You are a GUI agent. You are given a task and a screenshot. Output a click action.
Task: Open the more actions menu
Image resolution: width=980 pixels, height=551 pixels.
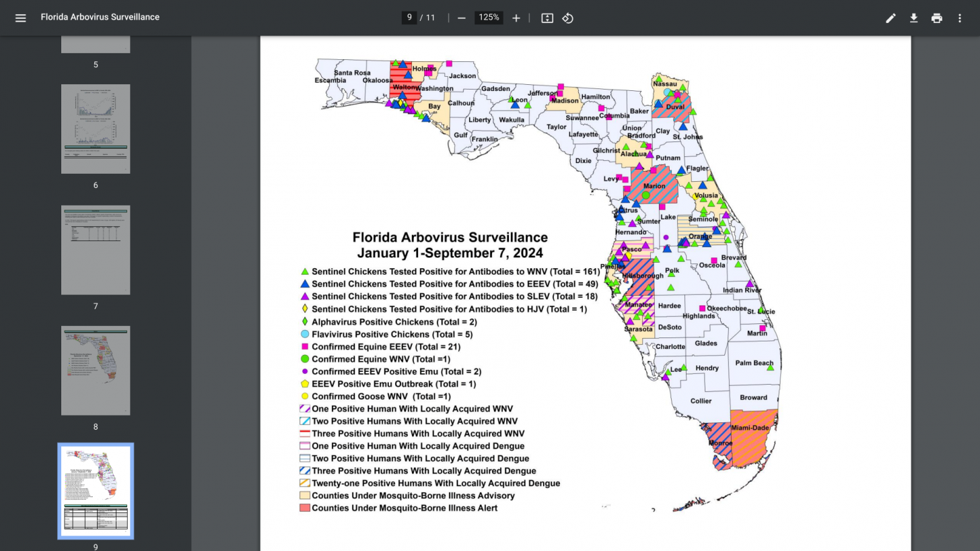click(x=960, y=18)
